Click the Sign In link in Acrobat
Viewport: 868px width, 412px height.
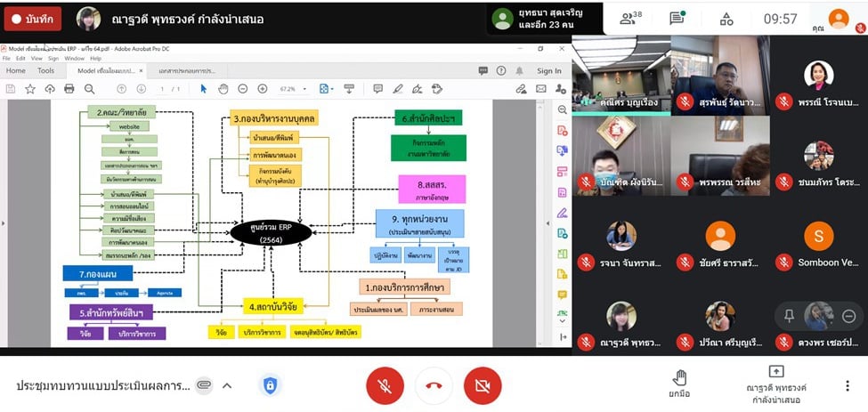548,71
